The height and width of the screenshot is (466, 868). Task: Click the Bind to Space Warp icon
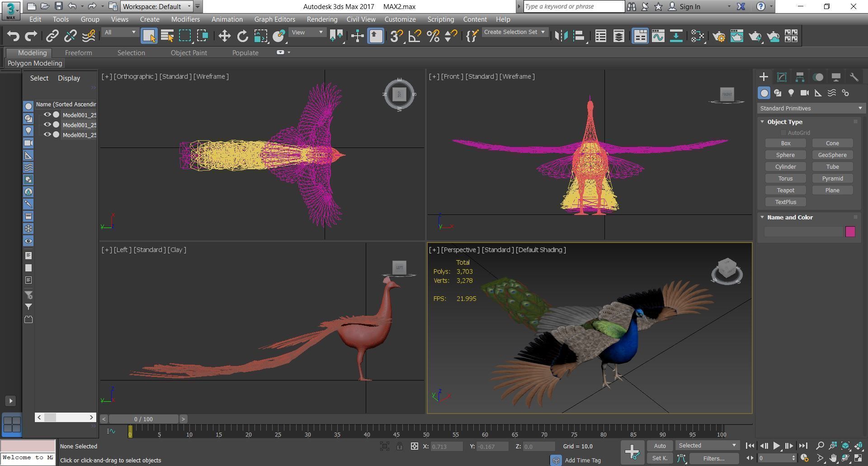coord(89,36)
